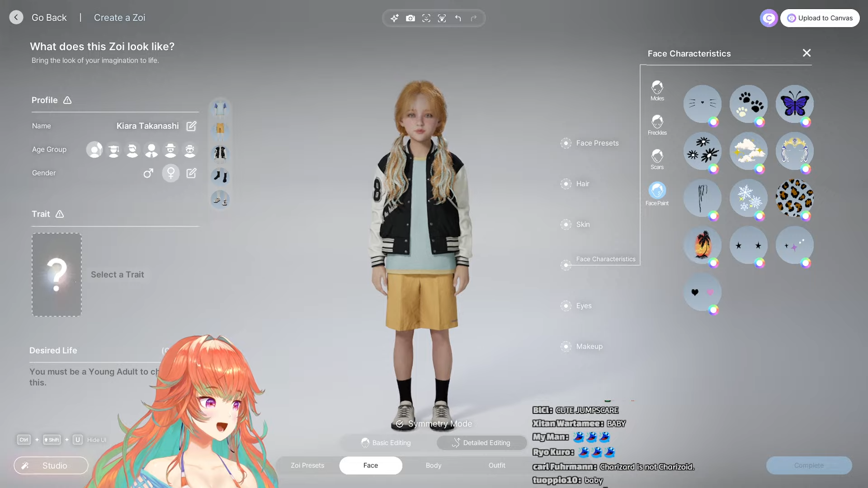Click the Upload to Canvas button

click(x=820, y=18)
